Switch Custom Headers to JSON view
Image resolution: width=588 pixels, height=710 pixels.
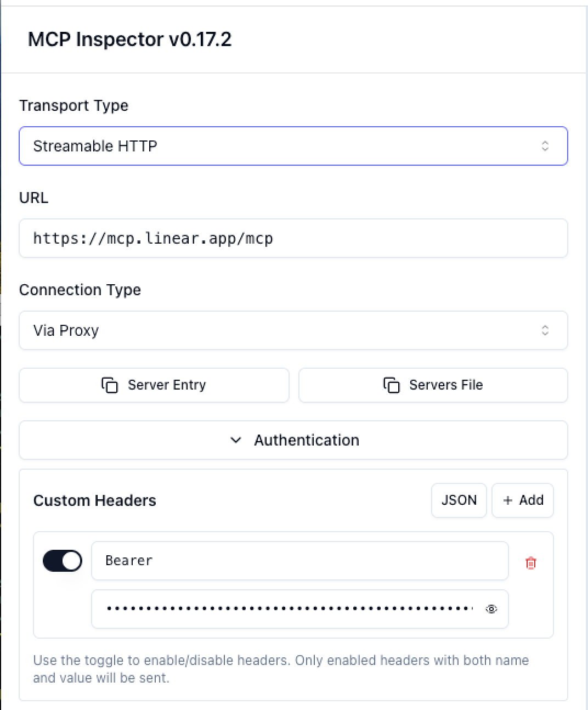pyautogui.click(x=459, y=500)
